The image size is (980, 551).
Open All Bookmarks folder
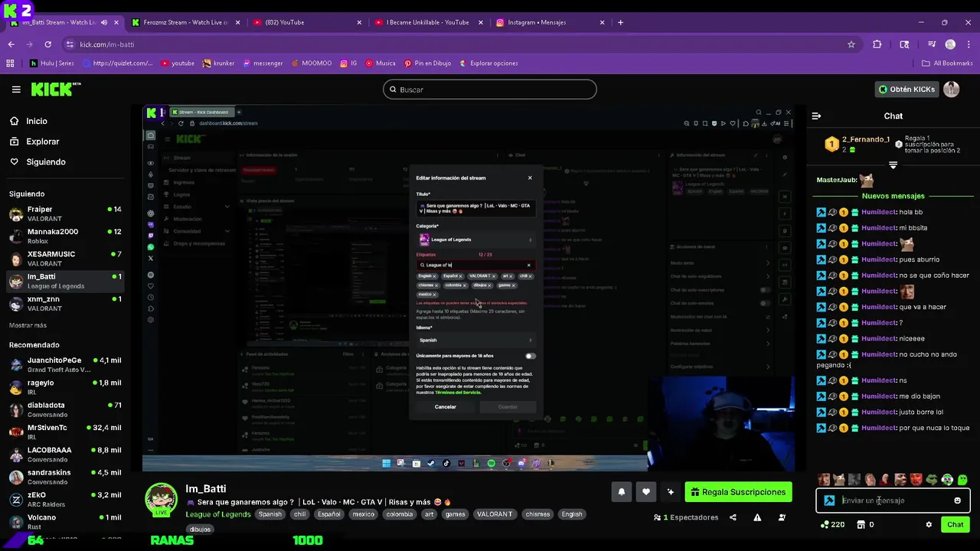pos(946,64)
